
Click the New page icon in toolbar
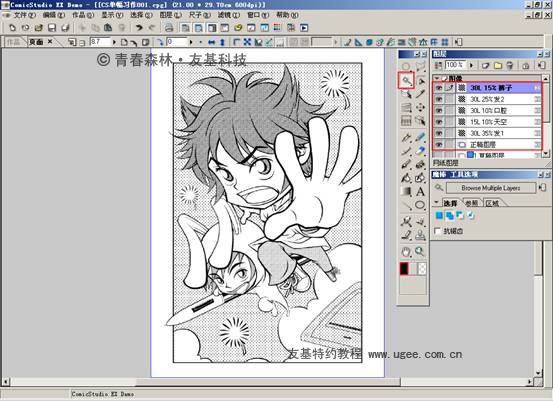point(12,28)
